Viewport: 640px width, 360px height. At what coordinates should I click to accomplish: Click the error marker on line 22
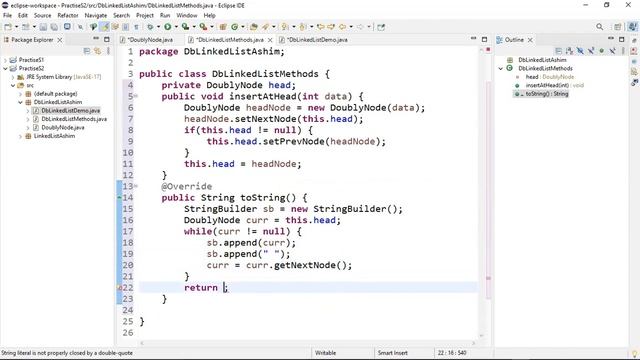(120, 288)
